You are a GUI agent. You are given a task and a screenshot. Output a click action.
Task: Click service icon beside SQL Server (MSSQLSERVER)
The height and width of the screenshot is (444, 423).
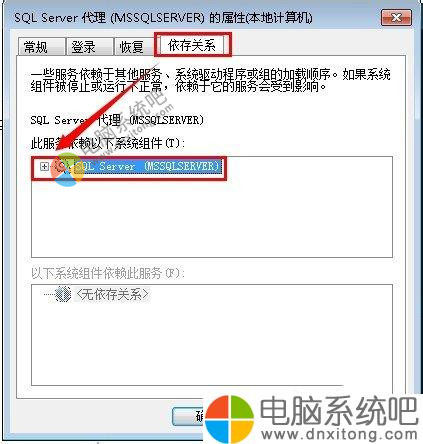(x=62, y=166)
